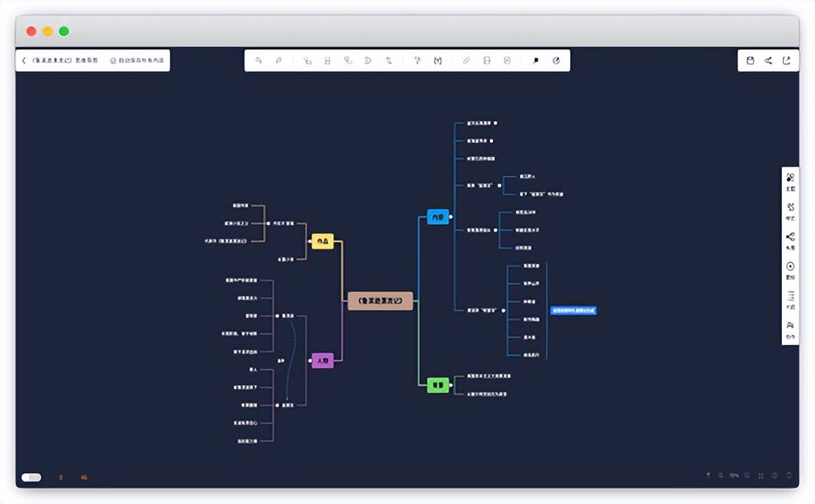This screenshot has width=815, height=504.
Task: Toggle the dot beside the blue branch's second child
Action: (491, 141)
